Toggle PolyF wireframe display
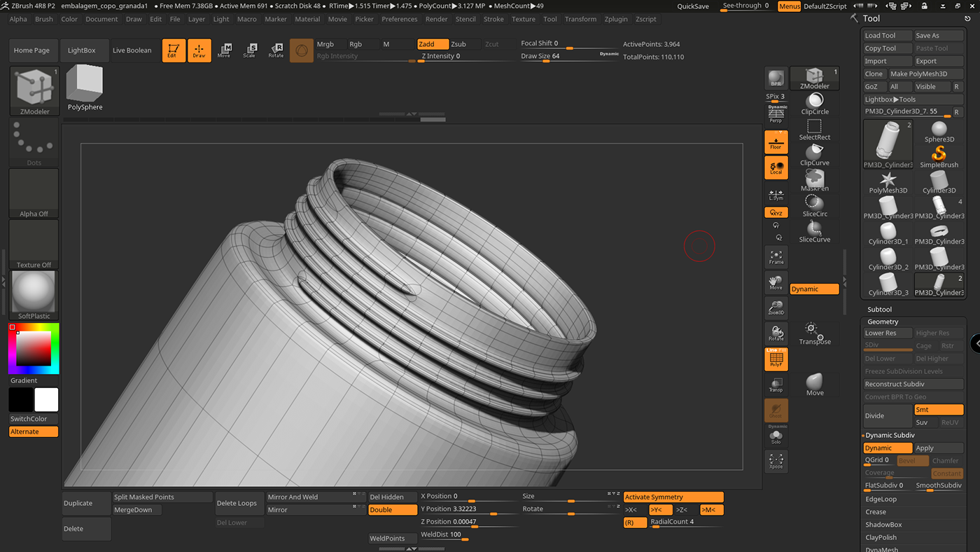Viewport: 980px width, 552px height. tap(776, 359)
